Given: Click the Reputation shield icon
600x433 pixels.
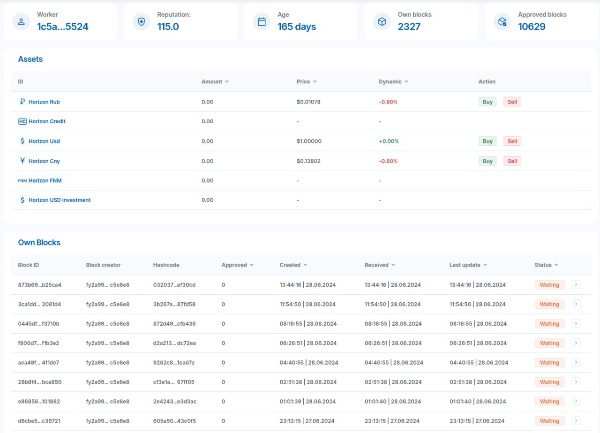Looking at the screenshot, I should click(x=141, y=21).
